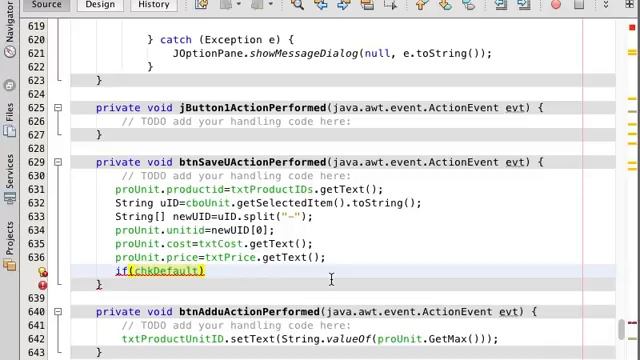The image size is (640, 360).
Task: Click the error lightbulb hint on if line
Action: [x=42, y=271]
